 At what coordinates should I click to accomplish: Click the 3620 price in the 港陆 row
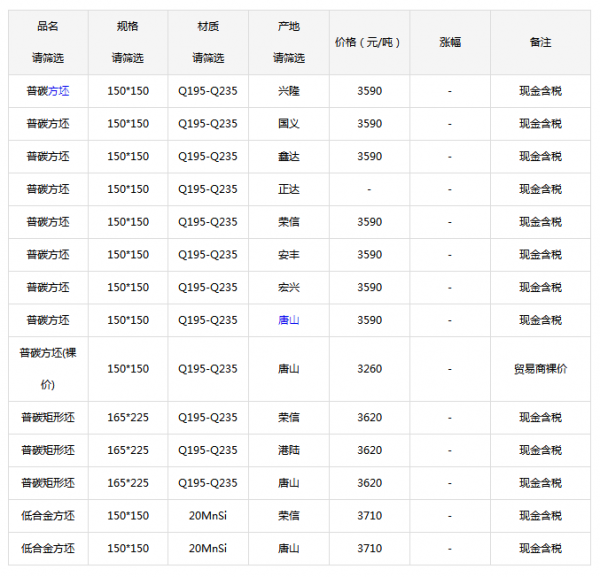[370, 450]
